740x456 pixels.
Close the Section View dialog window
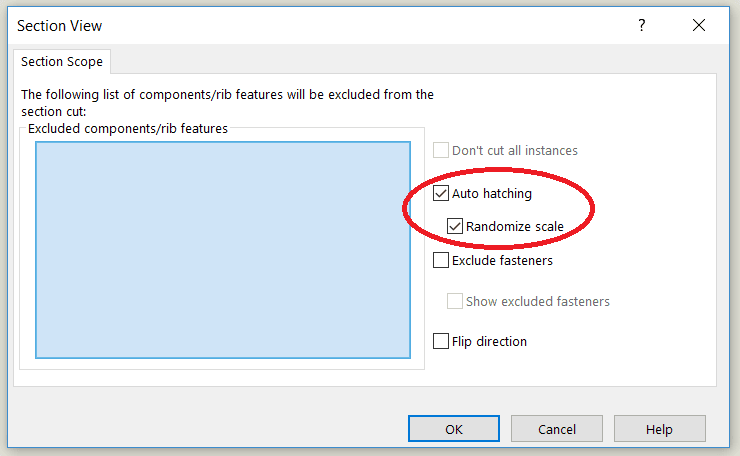point(699,25)
